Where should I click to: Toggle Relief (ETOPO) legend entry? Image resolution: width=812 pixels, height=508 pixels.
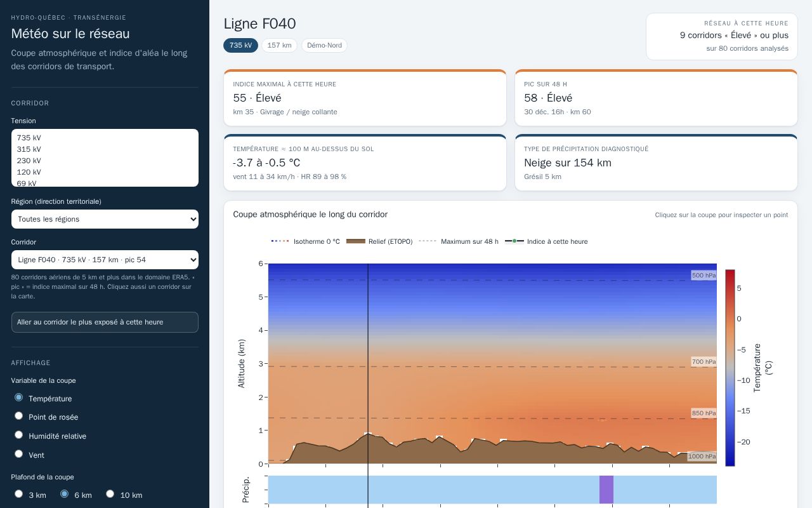pos(379,241)
